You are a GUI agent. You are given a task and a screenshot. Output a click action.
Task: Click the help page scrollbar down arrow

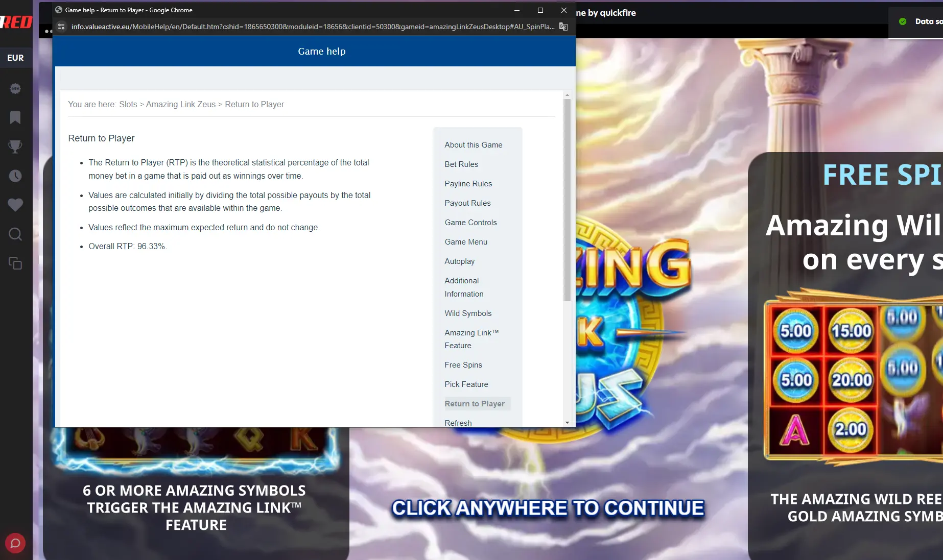tap(567, 423)
